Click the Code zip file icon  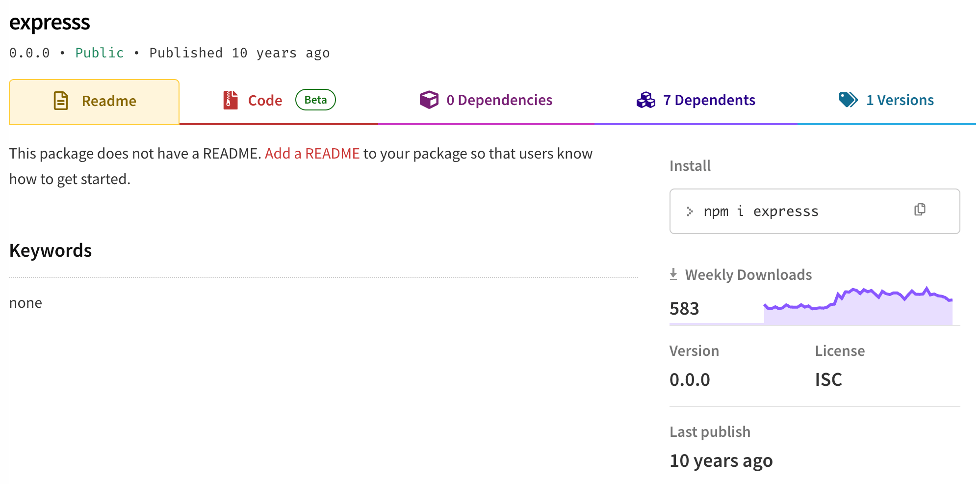pyautogui.click(x=231, y=100)
